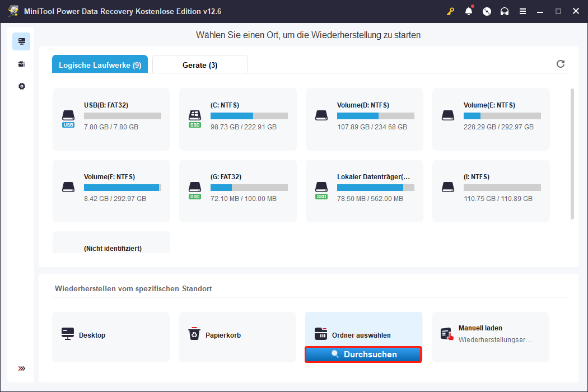Viewport: 588px width, 392px height.
Task: Click the Desktop recovery location
Action: click(x=111, y=335)
